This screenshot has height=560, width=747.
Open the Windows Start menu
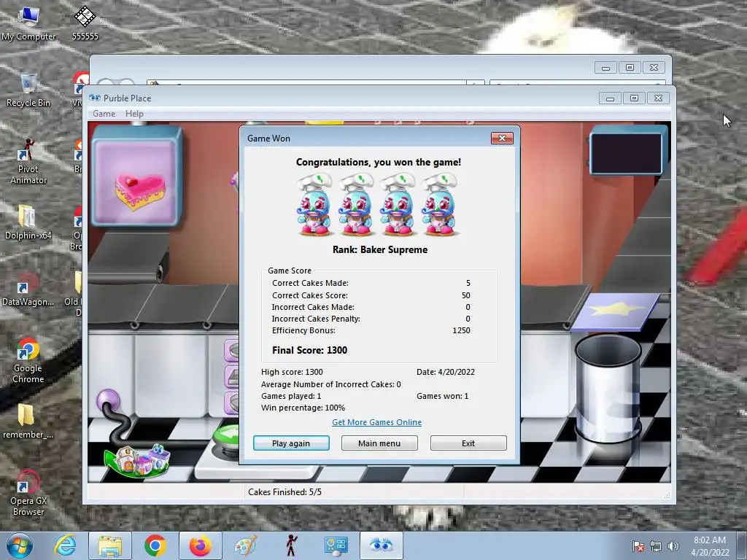[x=20, y=545]
